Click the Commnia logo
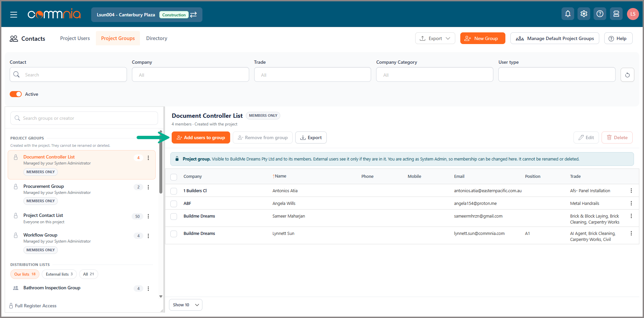 54,14
